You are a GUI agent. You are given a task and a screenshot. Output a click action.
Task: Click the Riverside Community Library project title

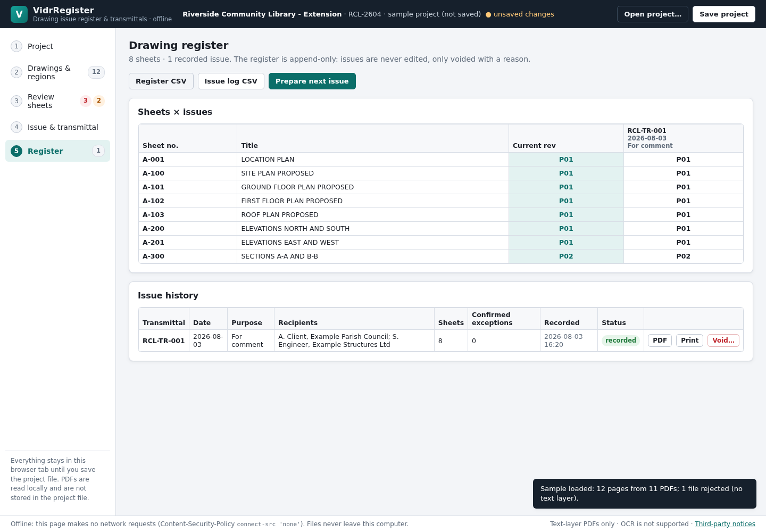click(x=262, y=14)
